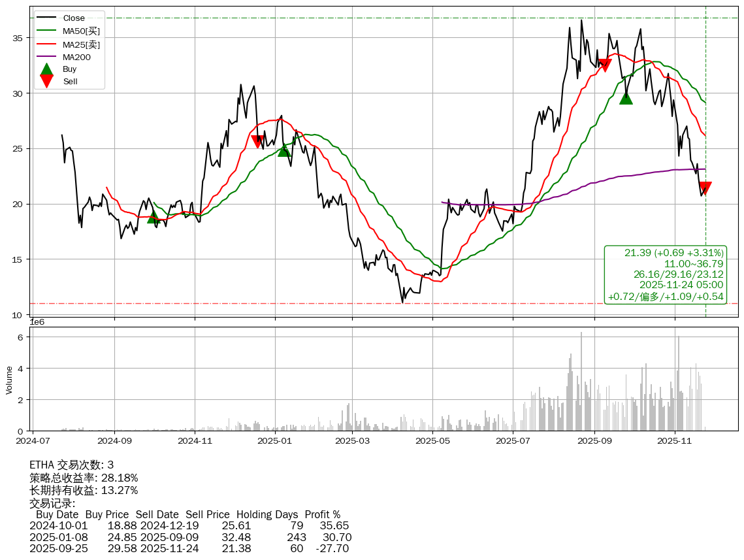This screenshot has width=744, height=560.
Task: Click the 2025-05 date tick label
Action: point(432,441)
